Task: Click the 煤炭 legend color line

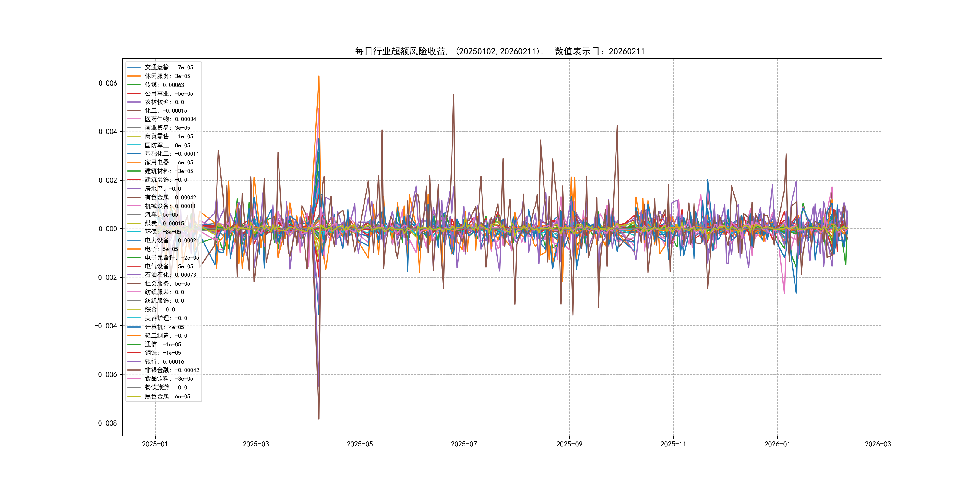Action: click(133, 223)
